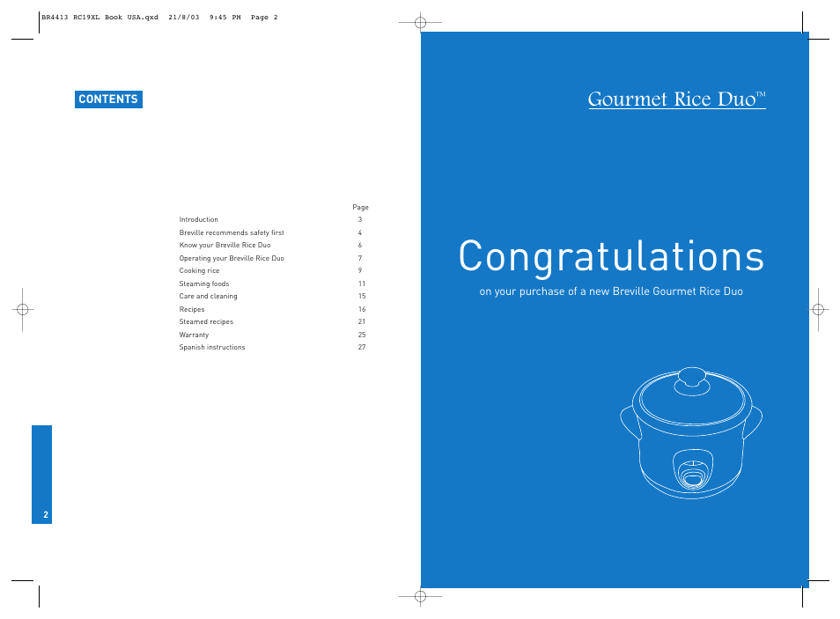Image resolution: width=840 pixels, height=619 pixels.
Task: Click folio number 2 on the blue tab
Action: (46, 515)
